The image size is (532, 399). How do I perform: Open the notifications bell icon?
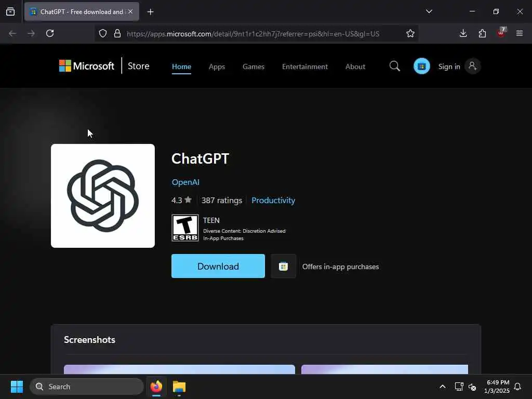517,387
